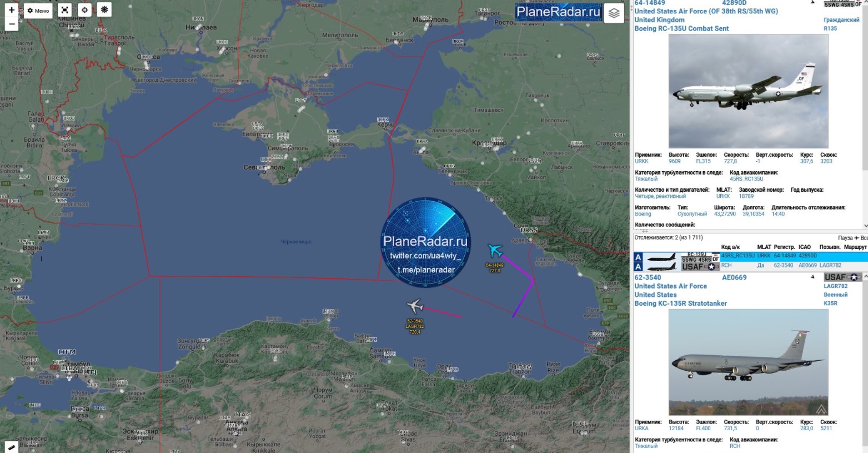Click the 45RS_RC135U airline code value in details
The width and height of the screenshot is (868, 453).
[746, 179]
